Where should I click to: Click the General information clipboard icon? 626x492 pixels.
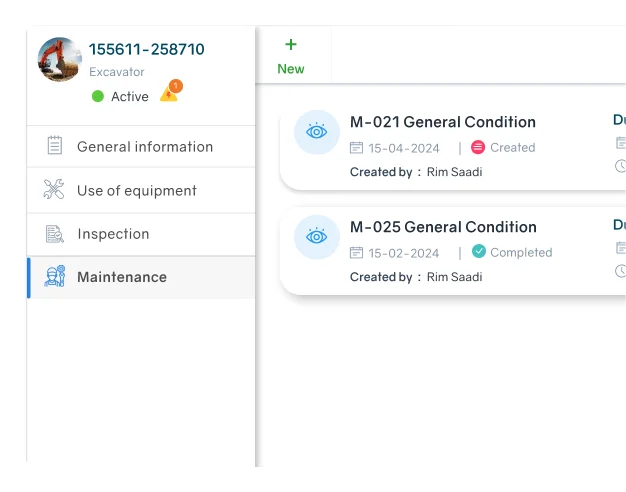(x=55, y=146)
